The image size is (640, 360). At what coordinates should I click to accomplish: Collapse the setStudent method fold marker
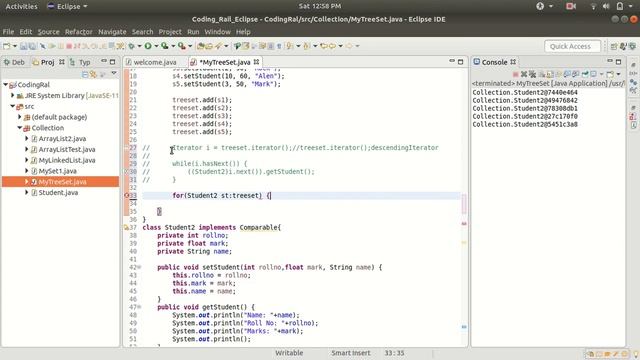pyautogui.click(x=139, y=267)
